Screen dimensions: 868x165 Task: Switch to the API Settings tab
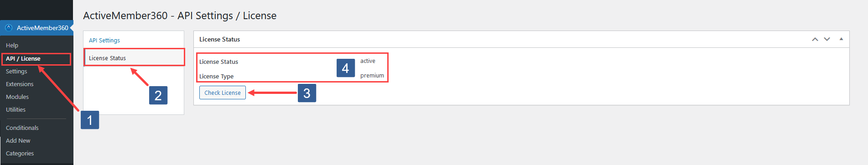point(104,41)
